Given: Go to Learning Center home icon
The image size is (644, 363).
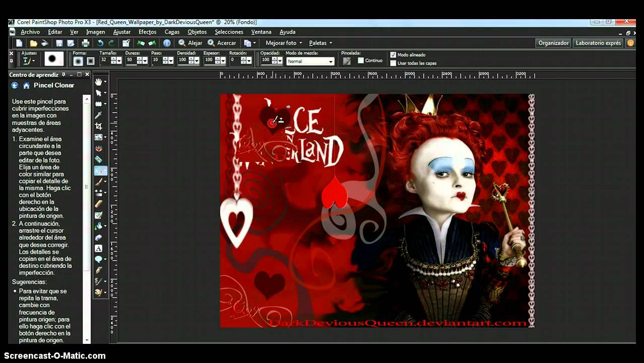Looking at the screenshot, I should 26,86.
